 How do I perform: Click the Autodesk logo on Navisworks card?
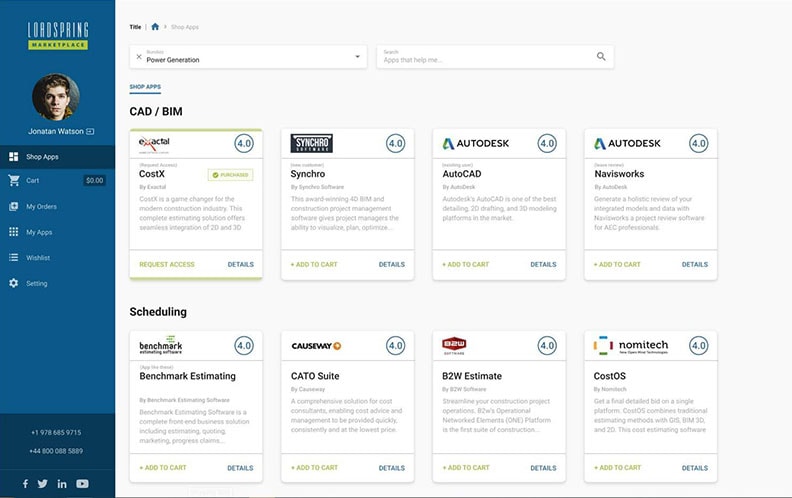[x=627, y=143]
